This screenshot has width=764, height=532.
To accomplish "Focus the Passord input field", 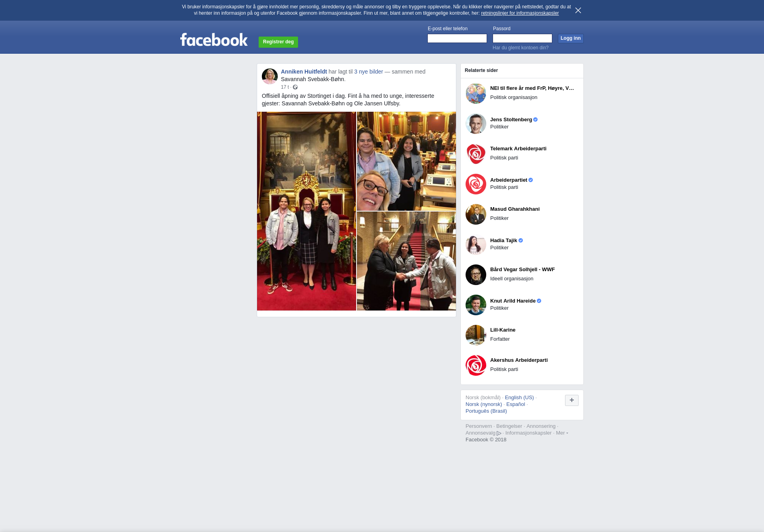I will pos(522,38).
